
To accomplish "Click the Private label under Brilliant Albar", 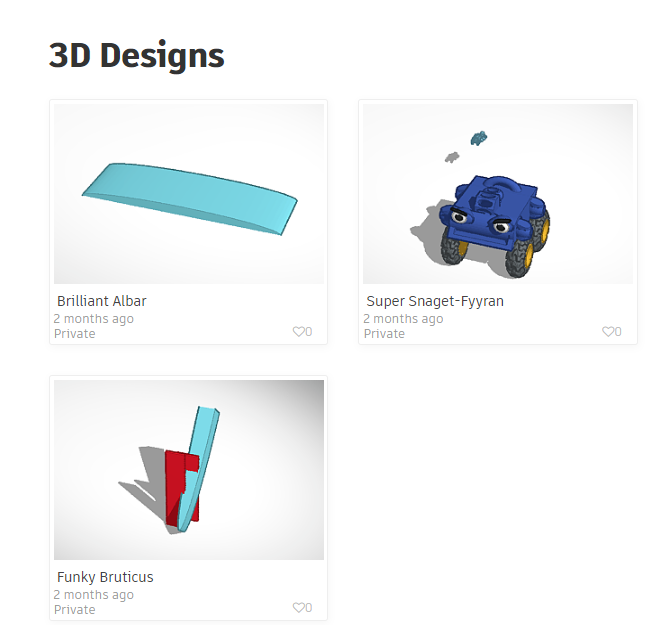I will [75, 334].
